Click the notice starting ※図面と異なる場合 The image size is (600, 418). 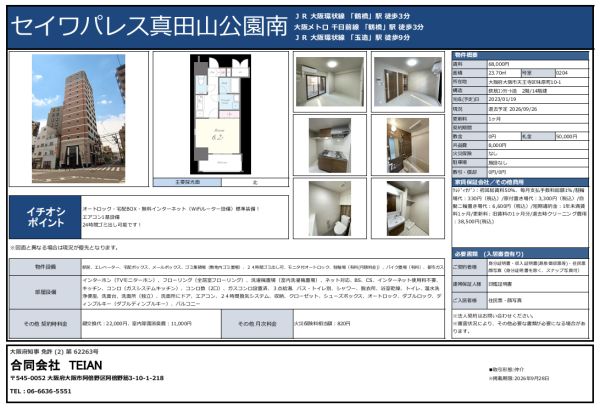pos(64,248)
